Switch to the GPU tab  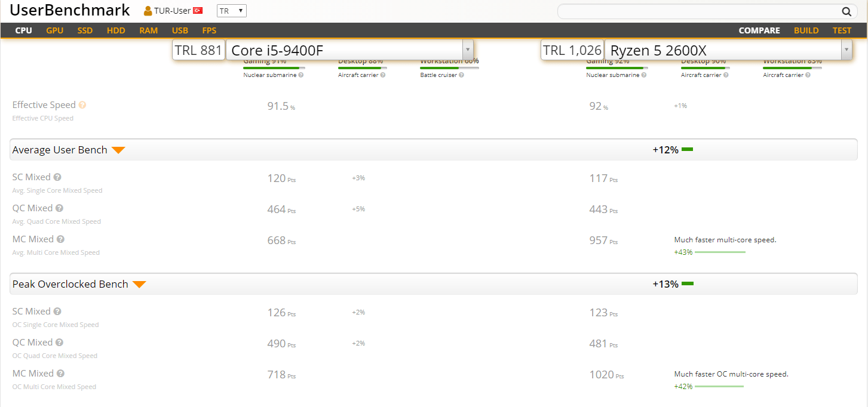point(54,30)
